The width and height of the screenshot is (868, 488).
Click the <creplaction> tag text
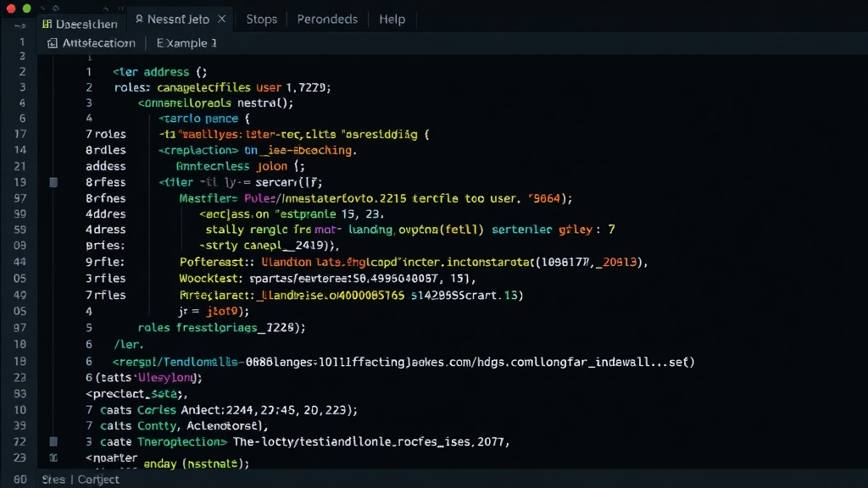coord(198,150)
